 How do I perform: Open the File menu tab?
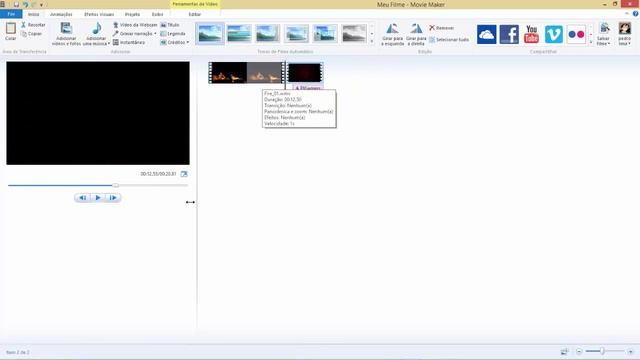click(11, 14)
